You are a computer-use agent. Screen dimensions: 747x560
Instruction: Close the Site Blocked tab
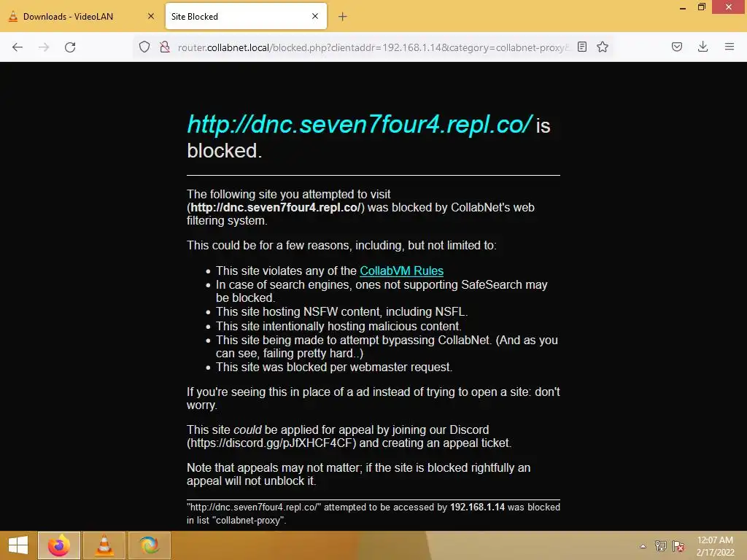(315, 16)
